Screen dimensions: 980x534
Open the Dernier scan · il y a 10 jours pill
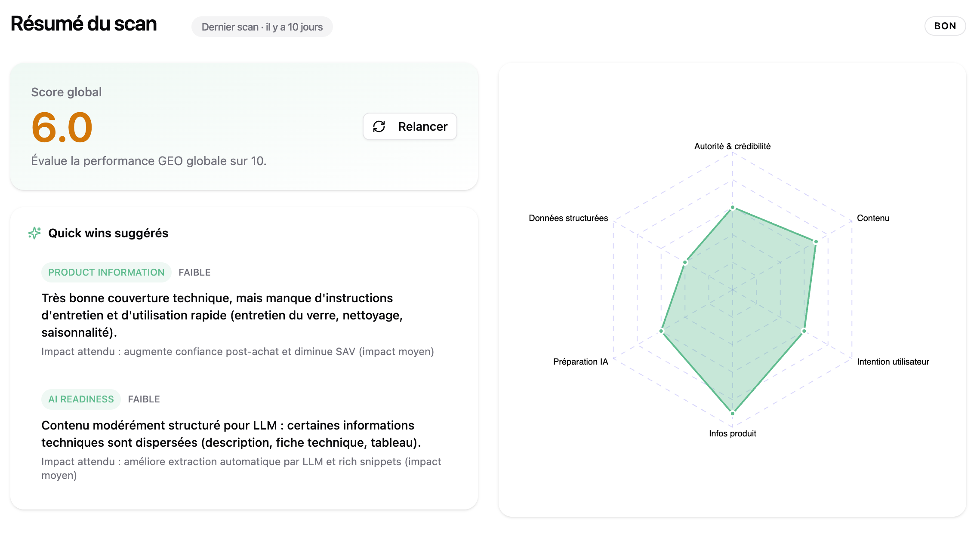coord(262,27)
